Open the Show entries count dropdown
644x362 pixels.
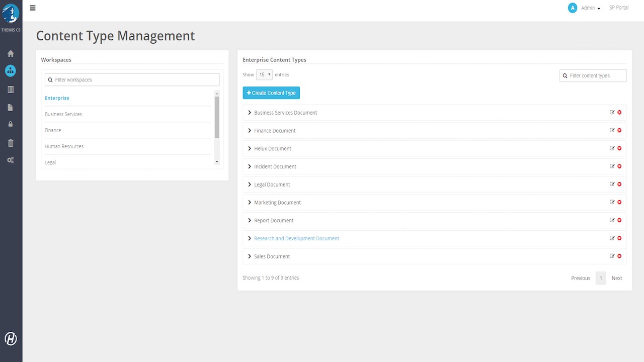264,75
